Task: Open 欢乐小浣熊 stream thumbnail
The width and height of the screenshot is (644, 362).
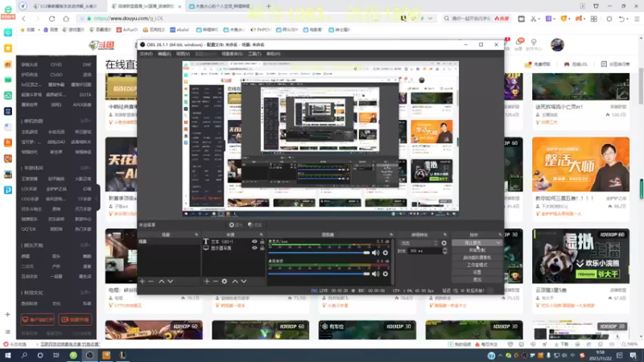Action: click(x=580, y=256)
